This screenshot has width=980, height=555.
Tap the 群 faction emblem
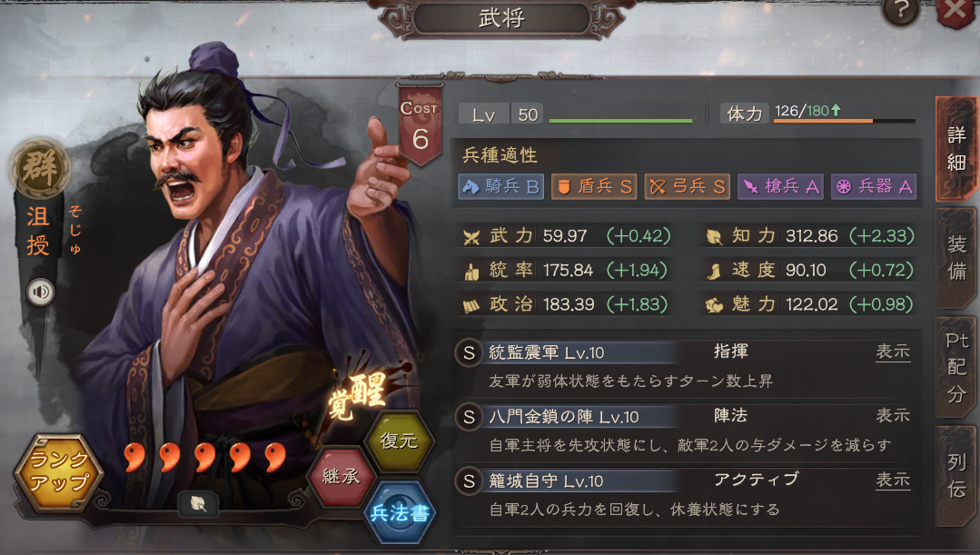(41, 168)
